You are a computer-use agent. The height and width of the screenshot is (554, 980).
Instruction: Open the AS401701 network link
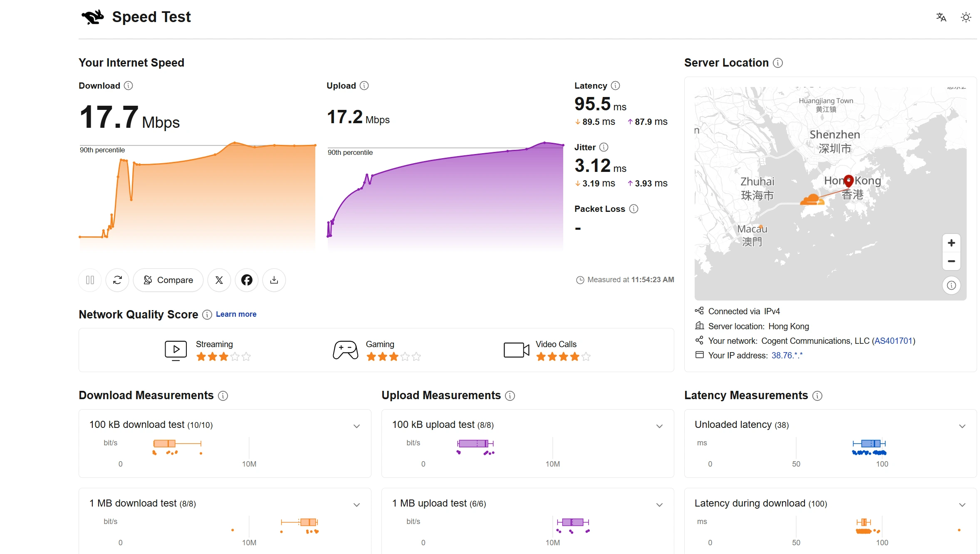[x=893, y=341]
